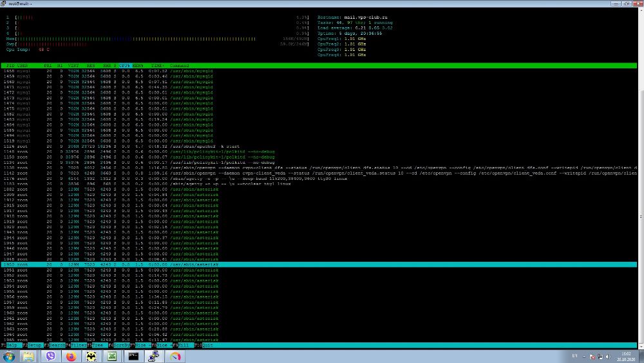Launch Firefox from the taskbar
The height and width of the screenshot is (363, 644).
click(71, 356)
